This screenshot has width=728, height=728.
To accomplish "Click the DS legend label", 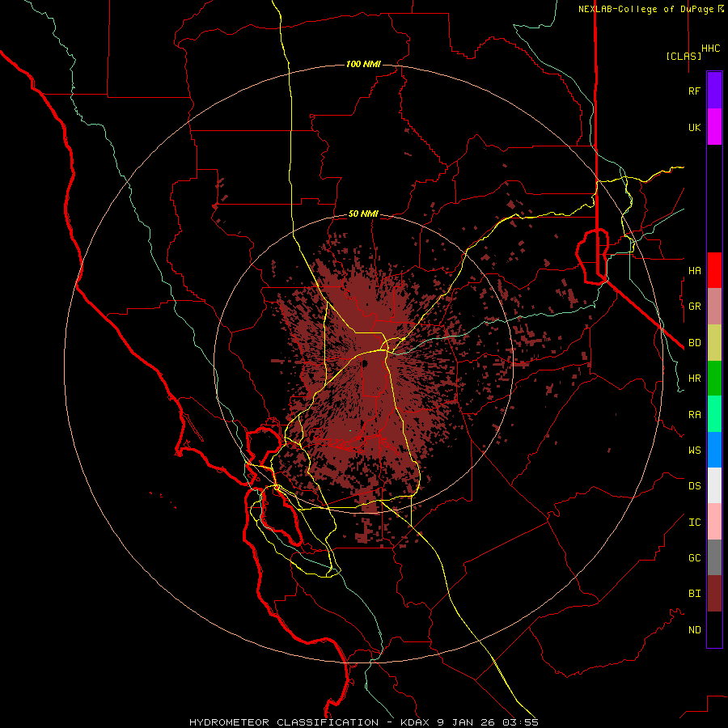I will coord(695,486).
